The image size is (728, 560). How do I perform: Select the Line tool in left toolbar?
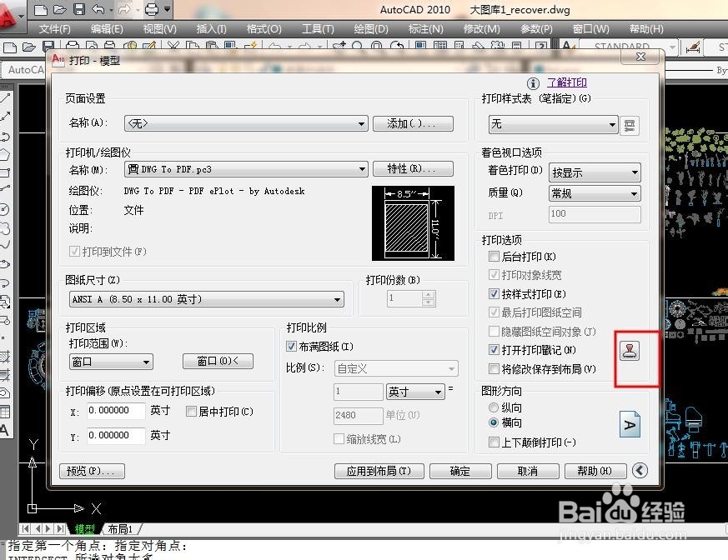pos(5,97)
